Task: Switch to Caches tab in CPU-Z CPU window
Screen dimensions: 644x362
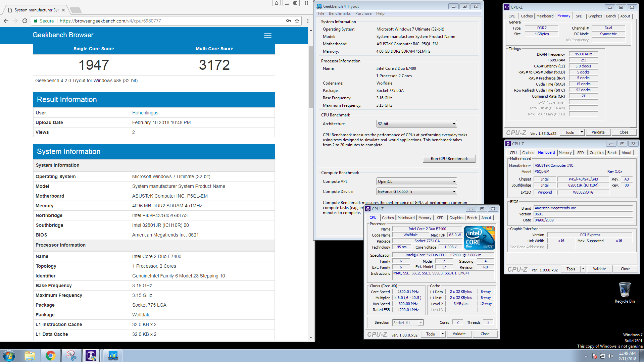Action: pos(388,218)
